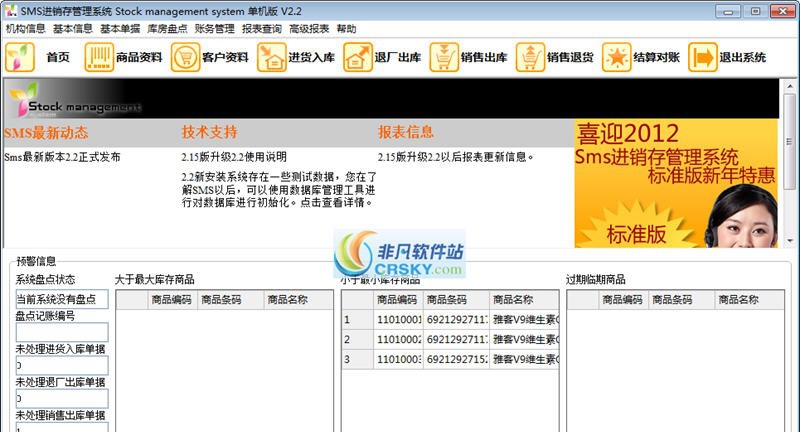This screenshot has width=800, height=432.
Task: Click product code cell in row 2
Action: (398, 340)
